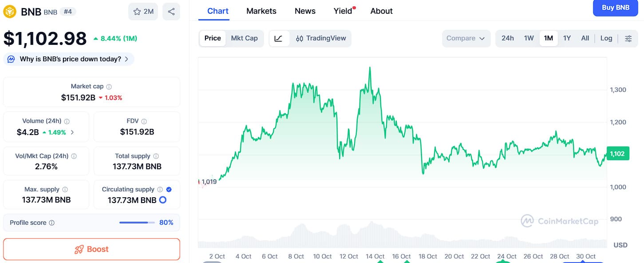Expand Volume (24h) details arrow
This screenshot has height=263, width=644.
(72, 132)
